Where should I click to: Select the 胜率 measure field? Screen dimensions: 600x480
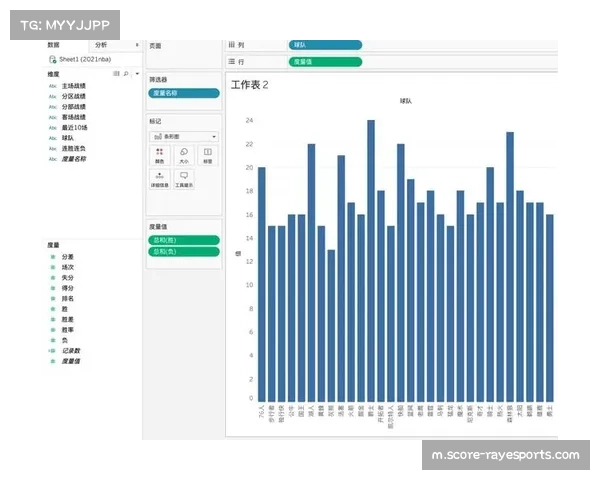[x=68, y=330]
